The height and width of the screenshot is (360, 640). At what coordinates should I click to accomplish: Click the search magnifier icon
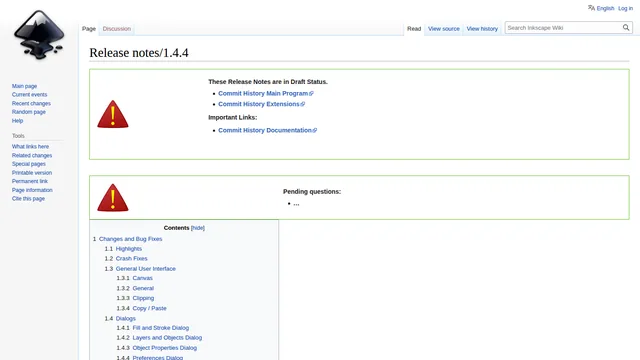coord(626,28)
